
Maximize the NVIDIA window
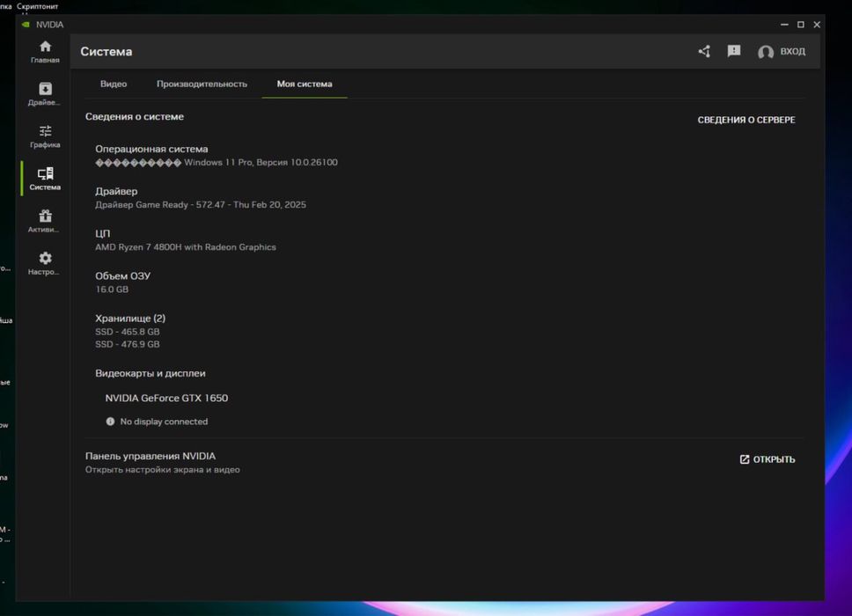click(800, 25)
